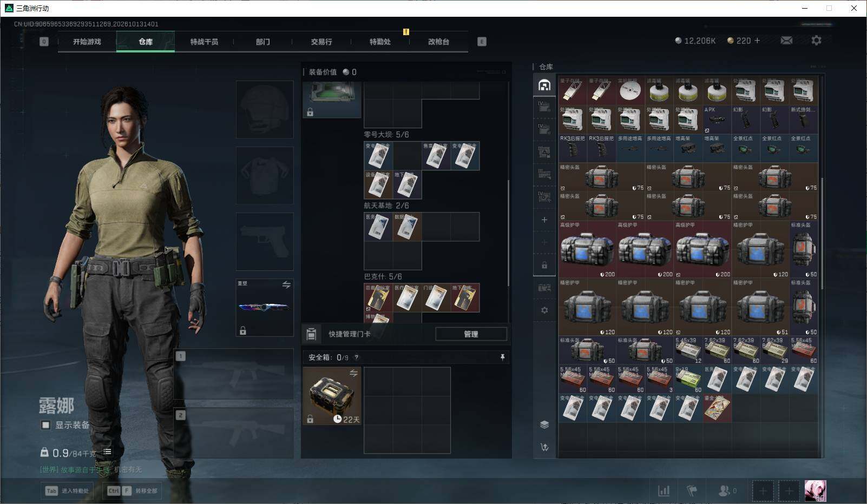Go to the 开始游戏 tab
Viewport: 867px width, 504px height.
87,42
